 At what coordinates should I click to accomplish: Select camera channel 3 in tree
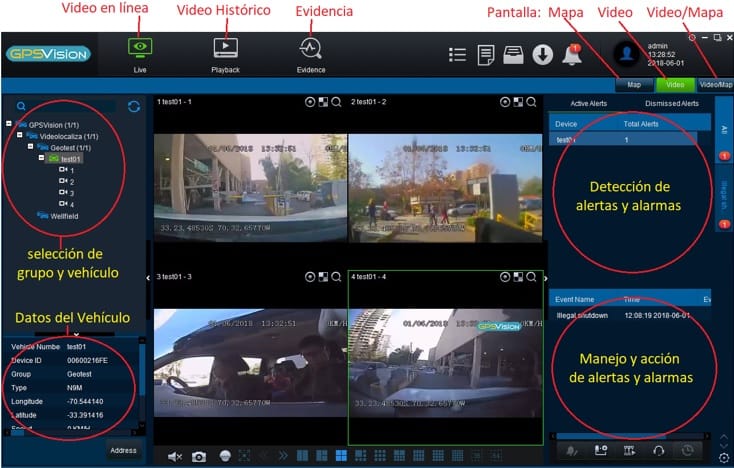67,192
